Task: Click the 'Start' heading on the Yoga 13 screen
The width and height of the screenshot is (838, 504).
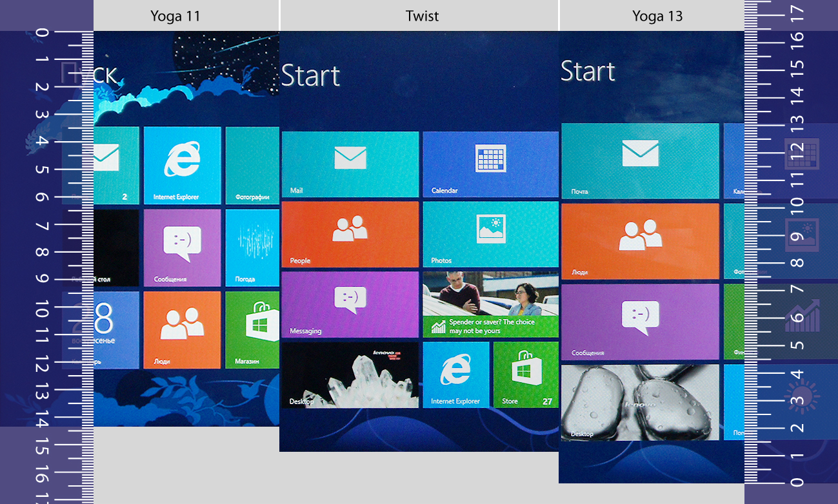Action: coord(588,71)
